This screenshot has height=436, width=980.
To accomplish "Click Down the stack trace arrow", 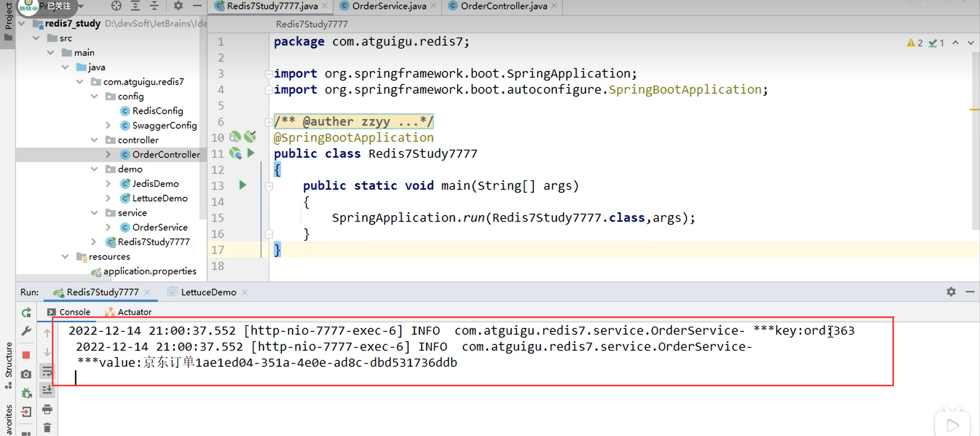I will pyautogui.click(x=47, y=352).
